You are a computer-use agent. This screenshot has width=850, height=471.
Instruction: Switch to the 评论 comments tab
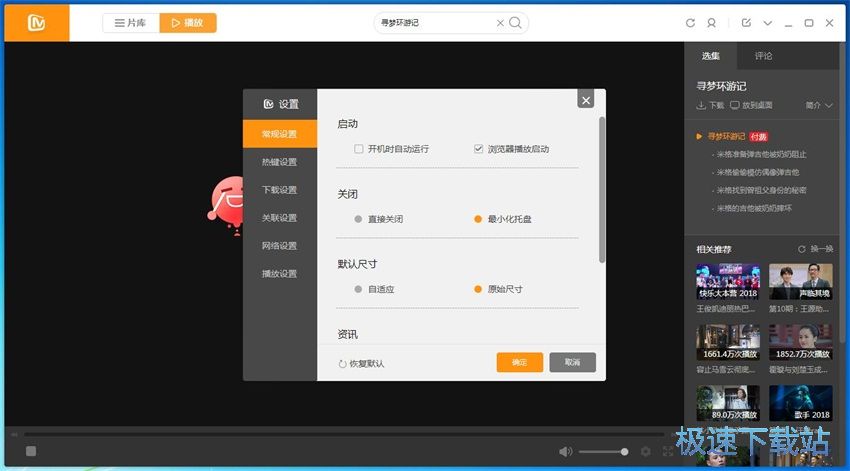763,56
